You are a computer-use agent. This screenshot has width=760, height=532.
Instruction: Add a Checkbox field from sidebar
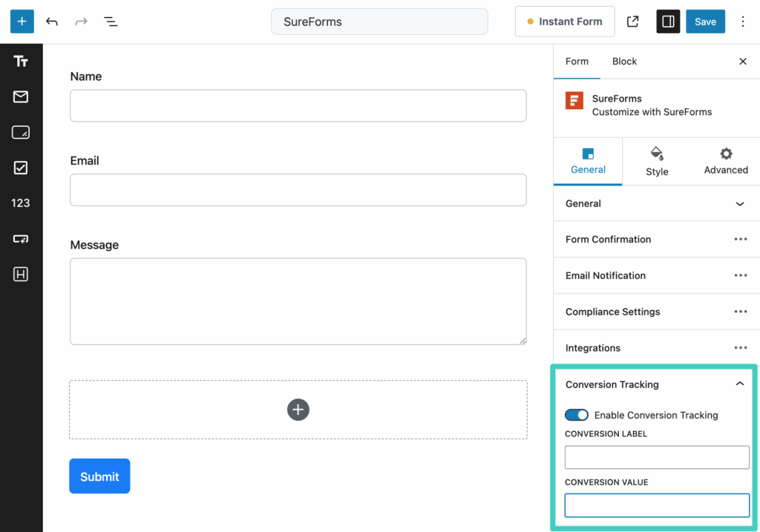tap(20, 168)
